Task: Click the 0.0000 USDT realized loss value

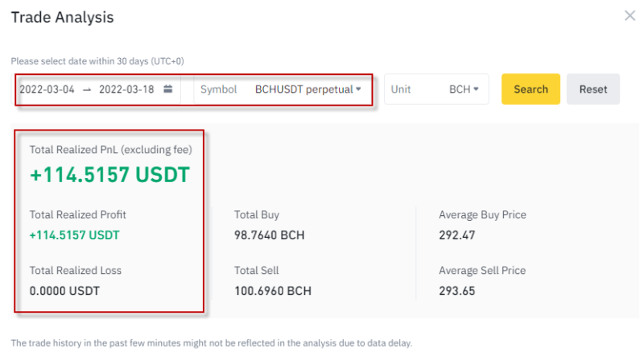Action: 64,291
